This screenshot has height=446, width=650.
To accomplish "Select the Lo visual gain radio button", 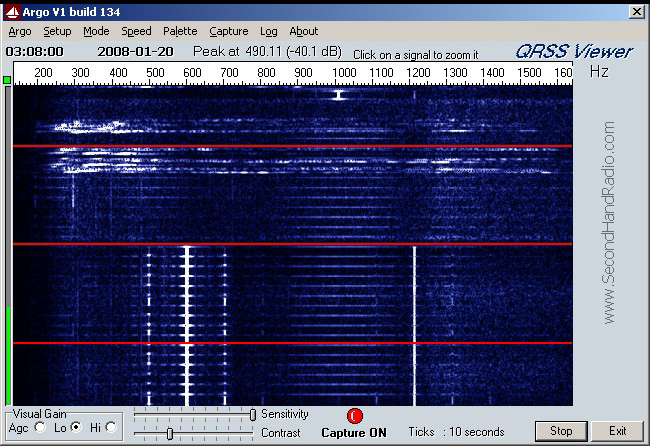I will pyautogui.click(x=76, y=427).
